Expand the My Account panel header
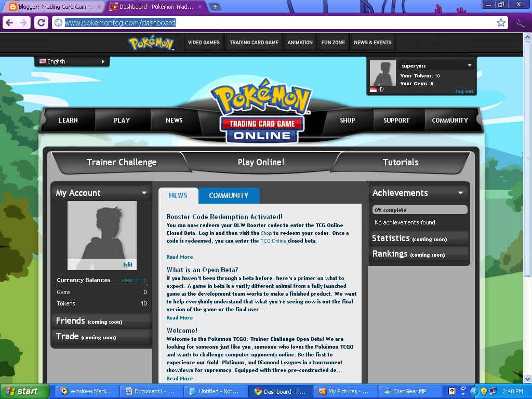The height and width of the screenshot is (399, 532). click(x=101, y=193)
